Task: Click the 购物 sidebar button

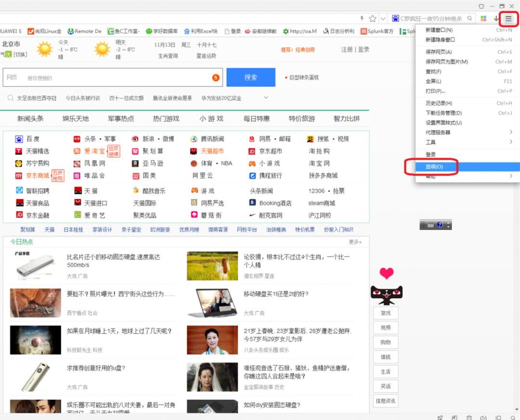Action: point(386,342)
